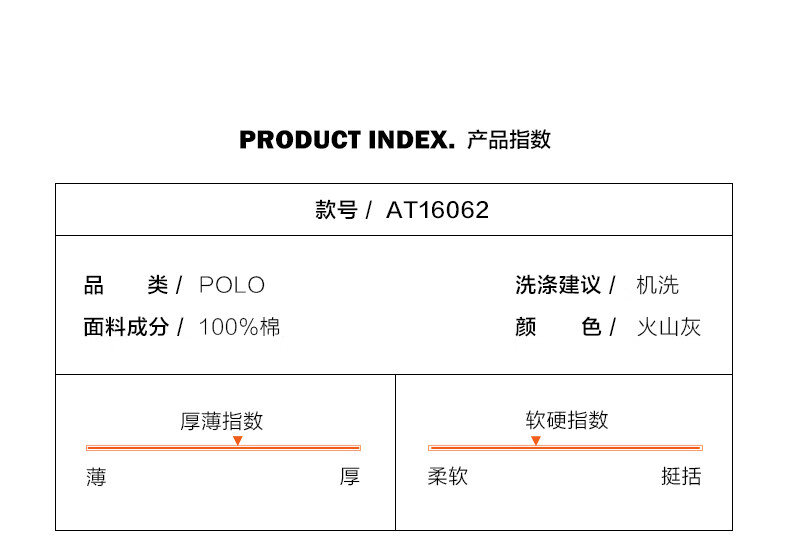This screenshot has width=790, height=540.
Task: Click the 火山灰 color value
Action: [x=668, y=327]
